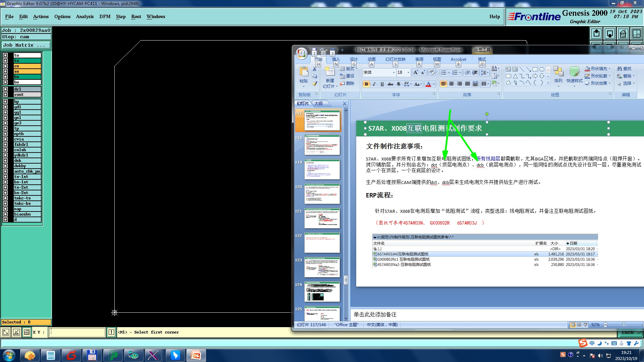The image size is (644, 362).
Task: Click the Paste clipboard icon
Action: (304, 72)
